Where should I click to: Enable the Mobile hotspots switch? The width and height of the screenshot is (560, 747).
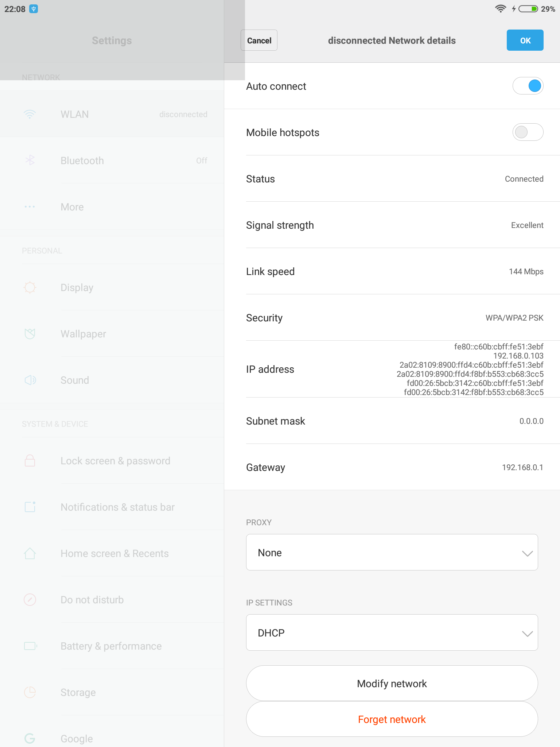(x=528, y=132)
